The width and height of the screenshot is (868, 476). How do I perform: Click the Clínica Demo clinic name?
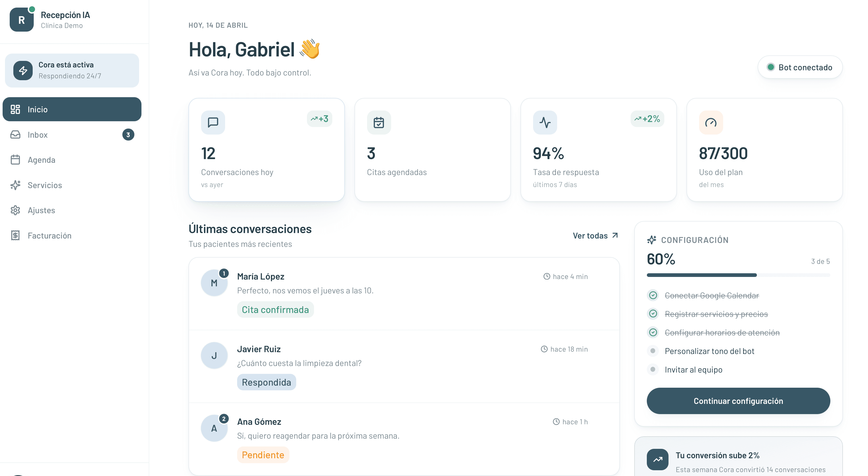click(x=62, y=26)
